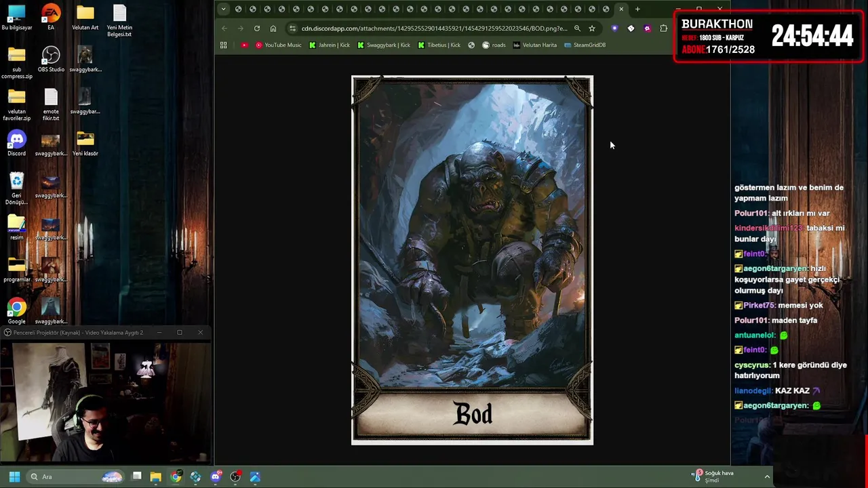Open OBS from the taskbar
Screen dimensions: 868x488
click(x=235, y=476)
